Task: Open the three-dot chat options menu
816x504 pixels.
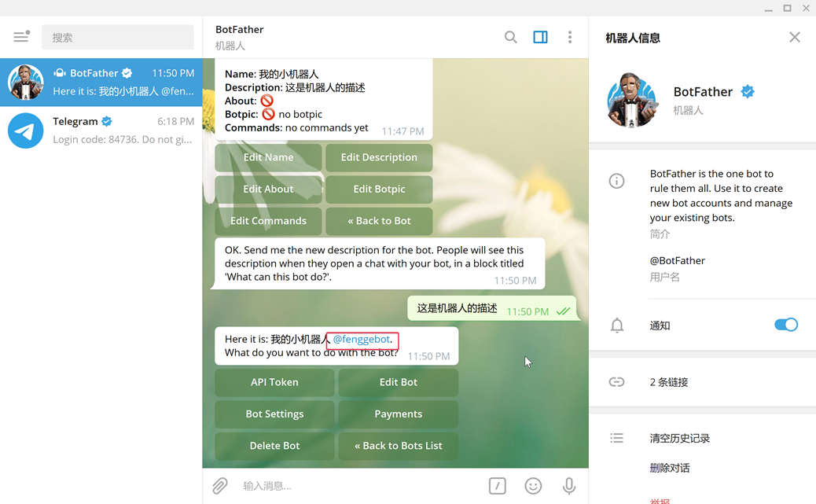Action: pyautogui.click(x=570, y=37)
